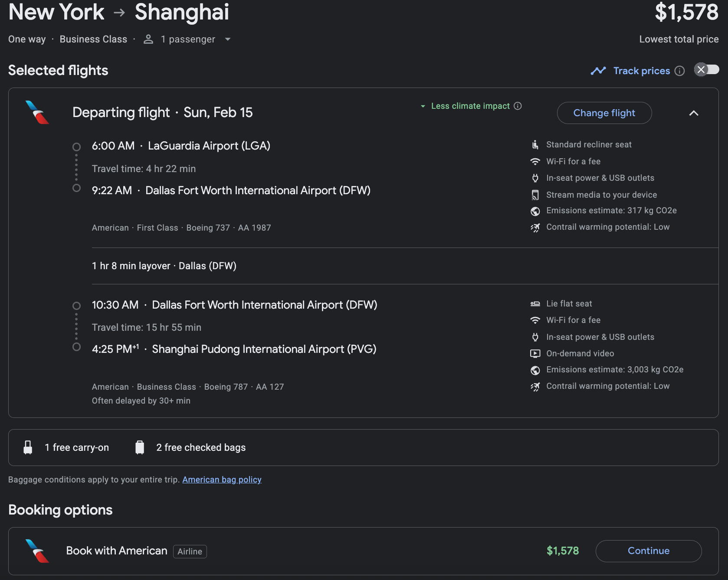Click the $1,578 booking price
Screen dimensions: 728x580
(562, 551)
